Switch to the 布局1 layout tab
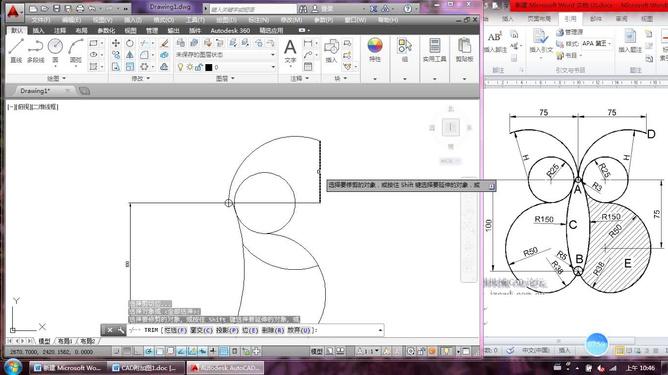 tap(65, 341)
